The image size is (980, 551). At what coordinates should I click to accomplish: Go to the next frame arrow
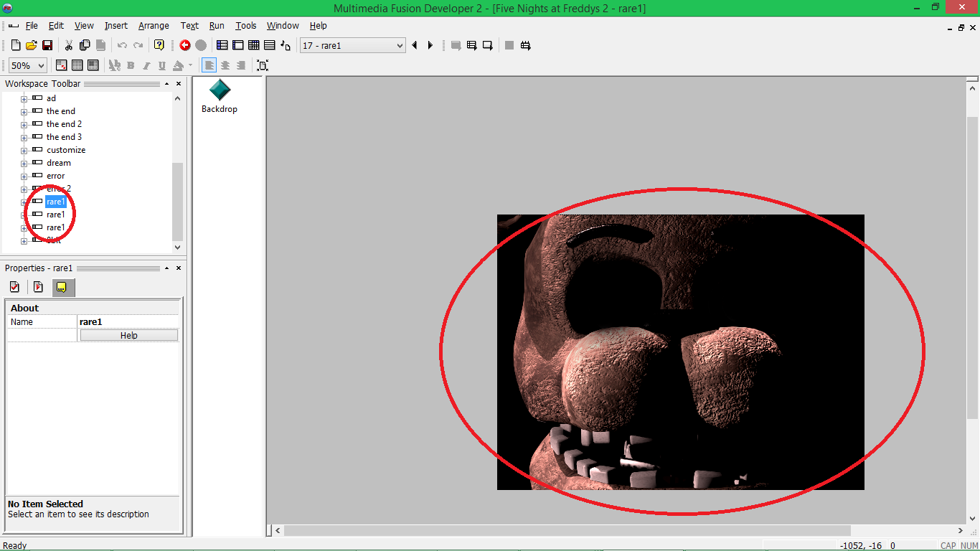(430, 45)
